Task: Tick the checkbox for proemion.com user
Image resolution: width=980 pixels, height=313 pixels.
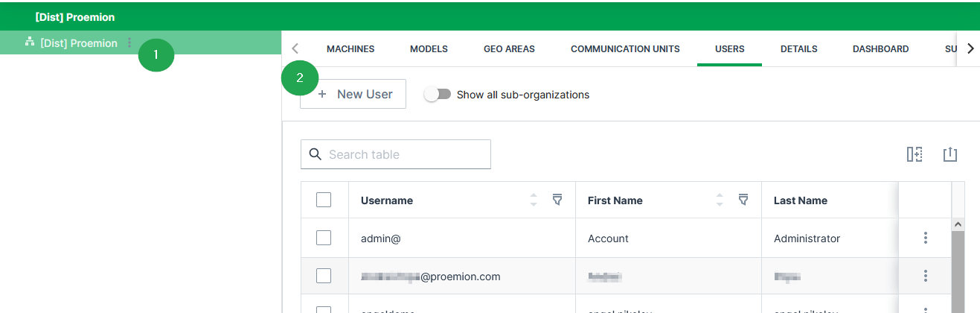Action: coord(324,276)
